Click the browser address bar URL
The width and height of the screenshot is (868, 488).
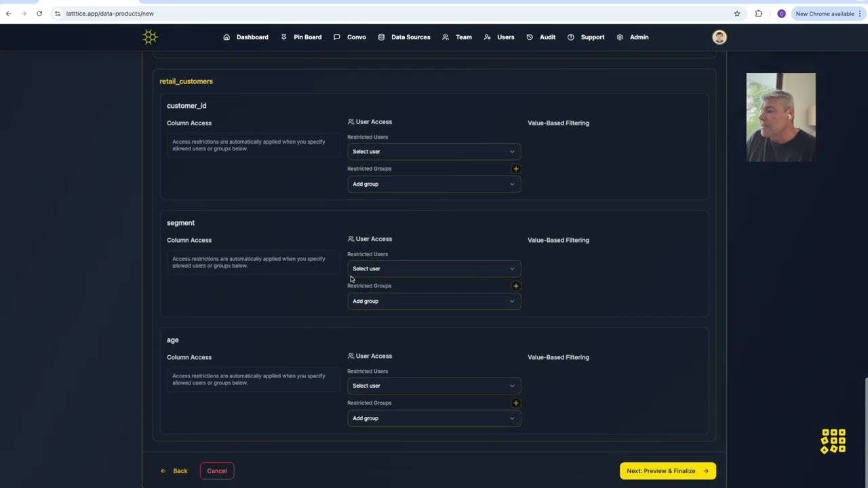pos(110,14)
